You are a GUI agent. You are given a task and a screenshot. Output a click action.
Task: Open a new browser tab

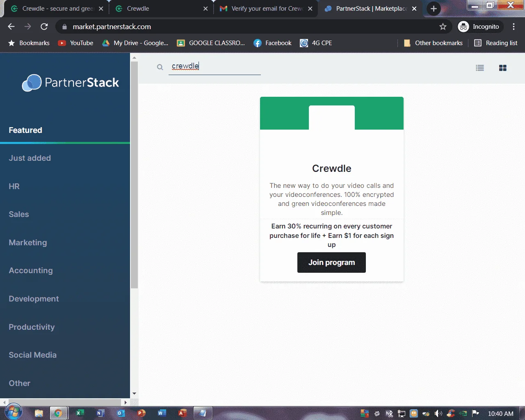pyautogui.click(x=434, y=9)
